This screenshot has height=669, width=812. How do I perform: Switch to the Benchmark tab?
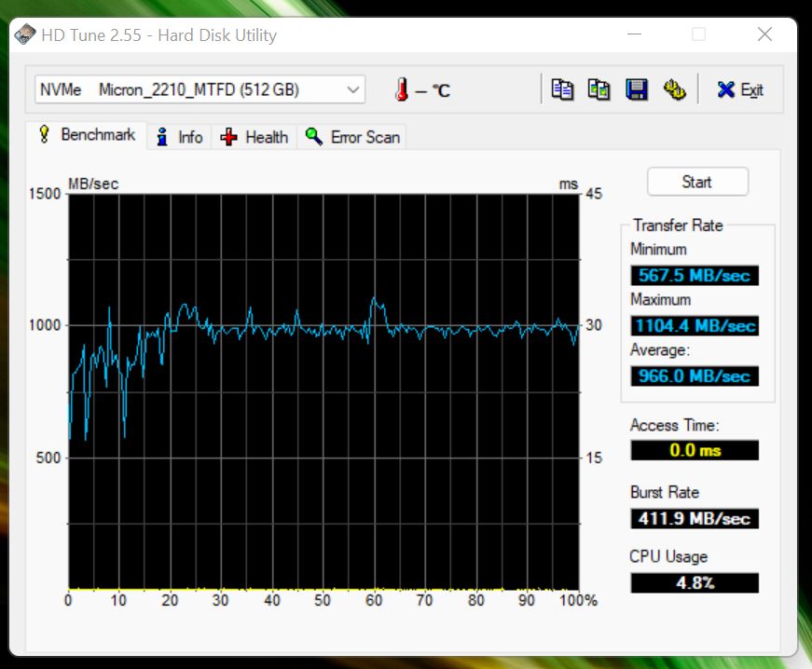(87, 135)
